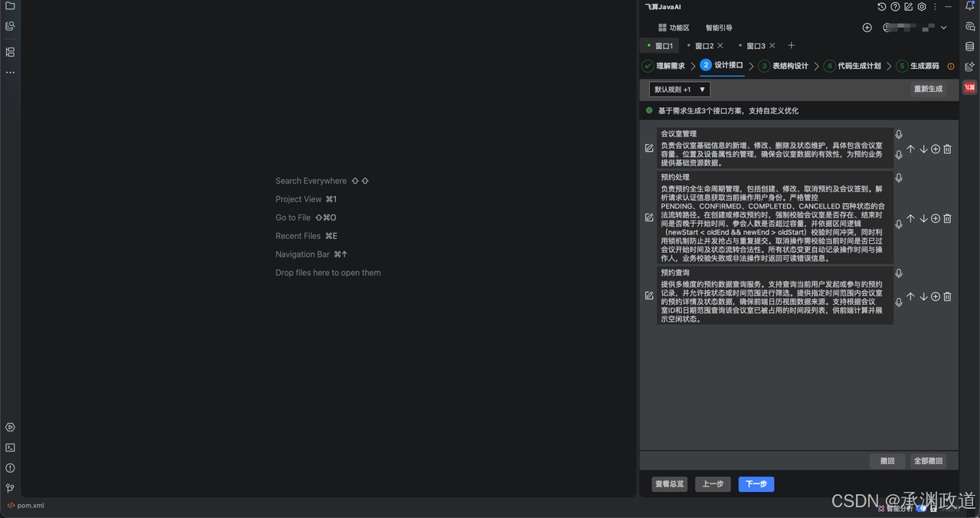Click the 上一步 button
The height and width of the screenshot is (518, 980).
click(713, 484)
